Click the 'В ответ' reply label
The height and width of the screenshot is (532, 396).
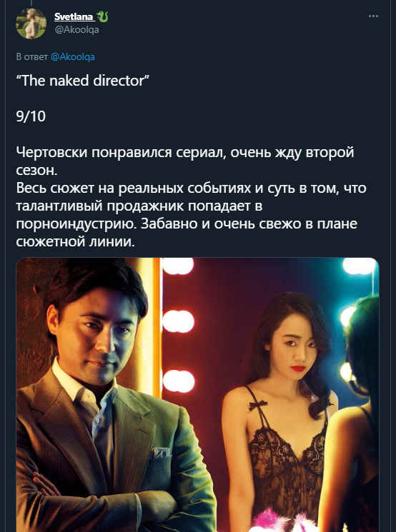point(32,56)
